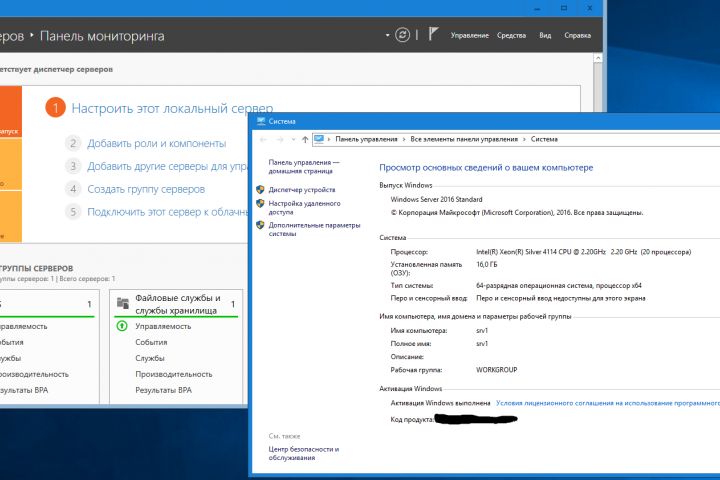Open Дополнительные параметры системы link

pos(314,229)
